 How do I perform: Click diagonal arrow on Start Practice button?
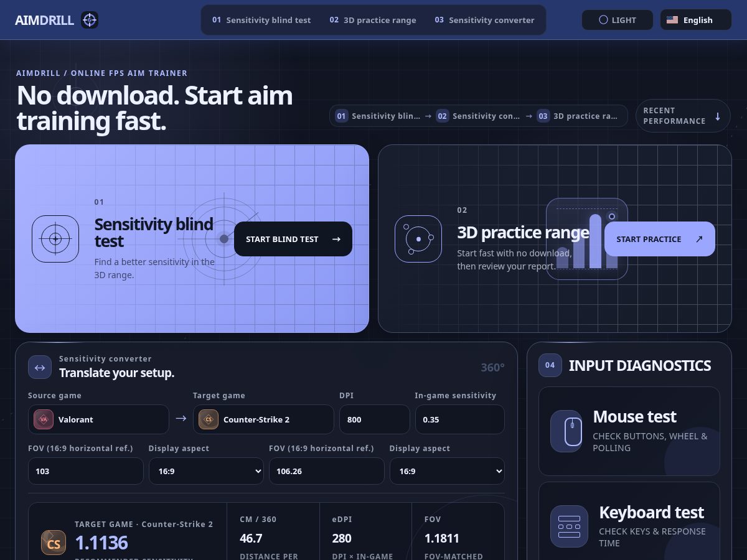[x=698, y=239]
